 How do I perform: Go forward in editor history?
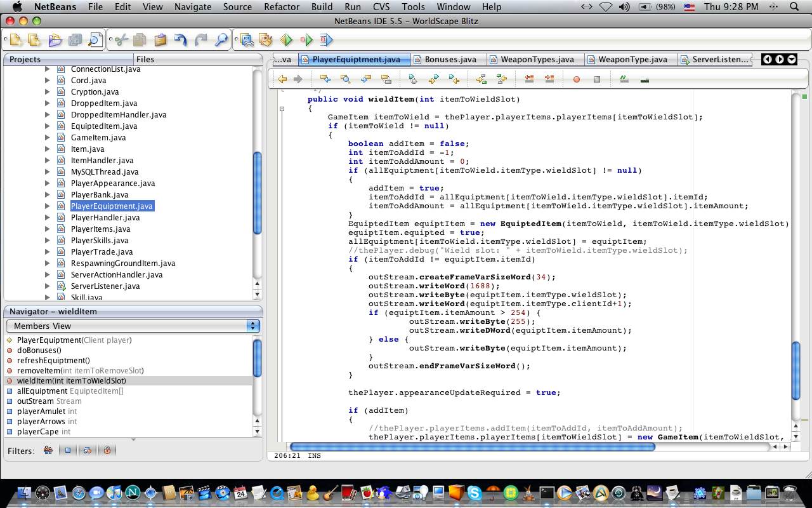(x=298, y=79)
